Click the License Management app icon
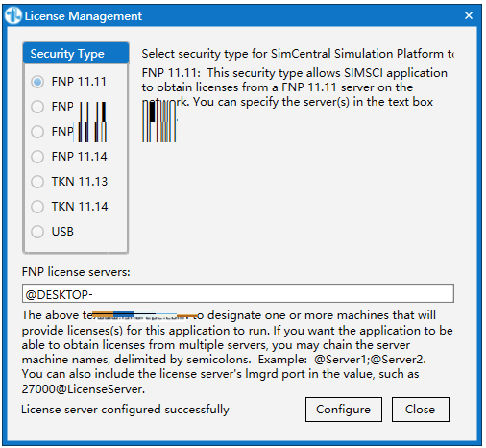 click(x=13, y=15)
